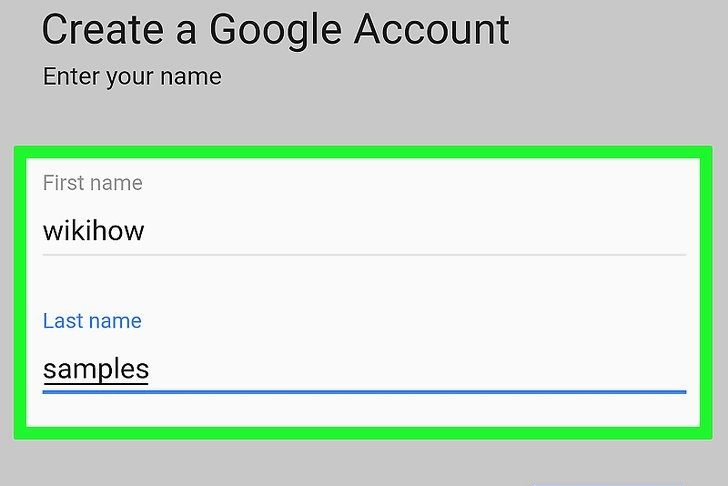Screen dimensions: 728x486
Task: Place cursor in the 'wikihow' text
Action: (x=93, y=232)
